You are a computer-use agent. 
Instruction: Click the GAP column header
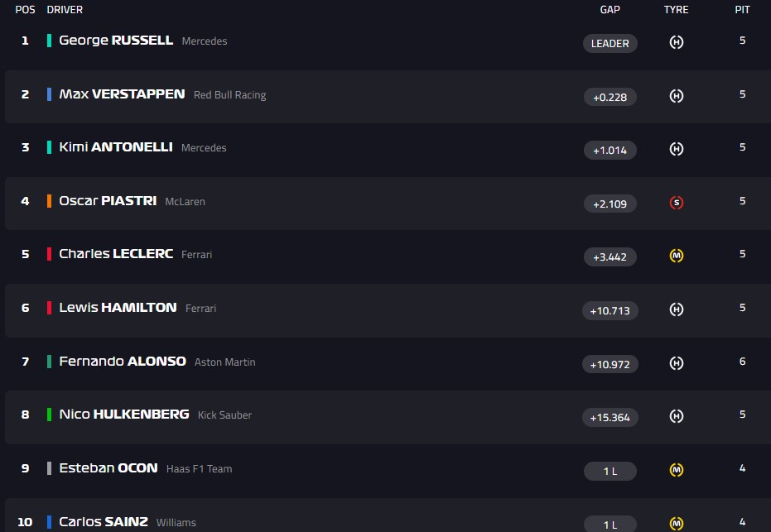pyautogui.click(x=610, y=10)
